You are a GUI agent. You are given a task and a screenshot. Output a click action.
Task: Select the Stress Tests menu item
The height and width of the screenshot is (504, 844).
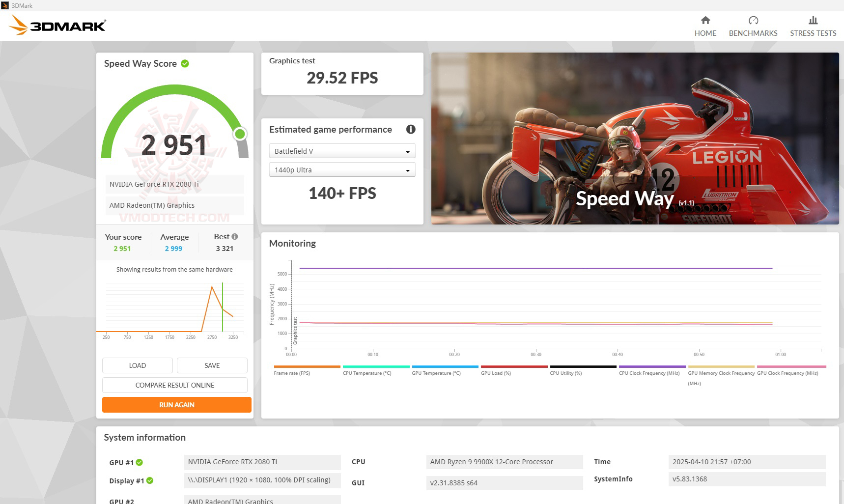813,27
